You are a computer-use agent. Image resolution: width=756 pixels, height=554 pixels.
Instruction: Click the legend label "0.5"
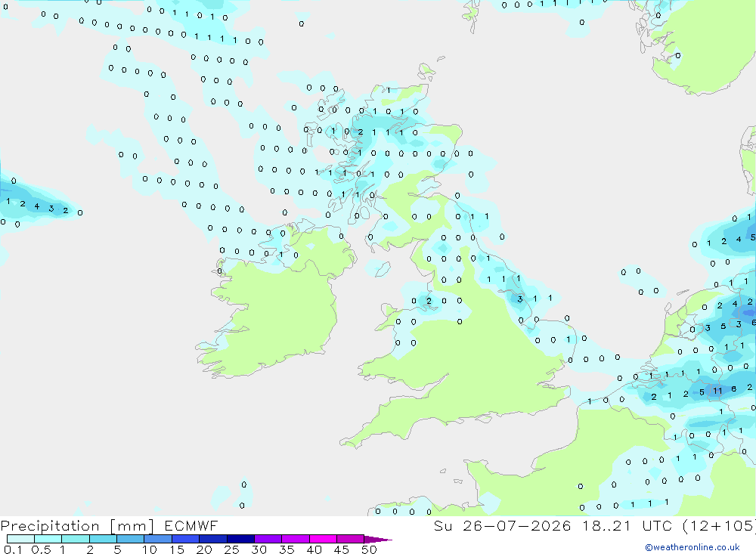(41, 549)
